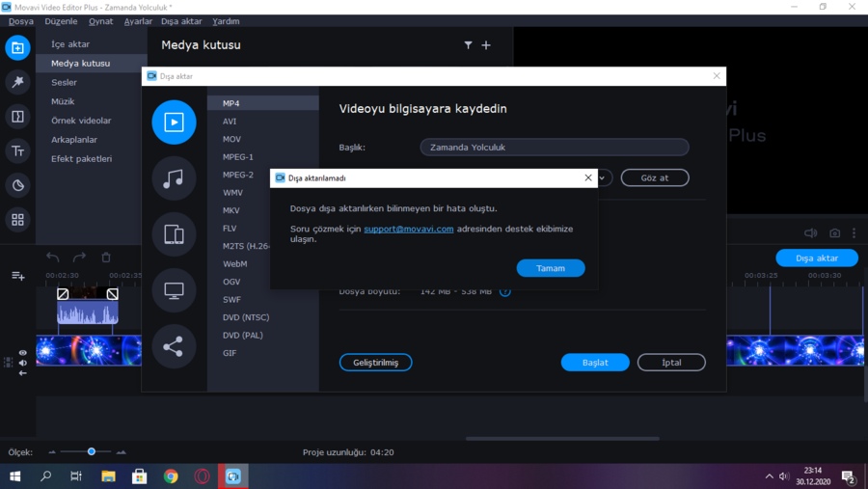
Task: Click the Gelişmiş settings button
Action: [x=376, y=363]
